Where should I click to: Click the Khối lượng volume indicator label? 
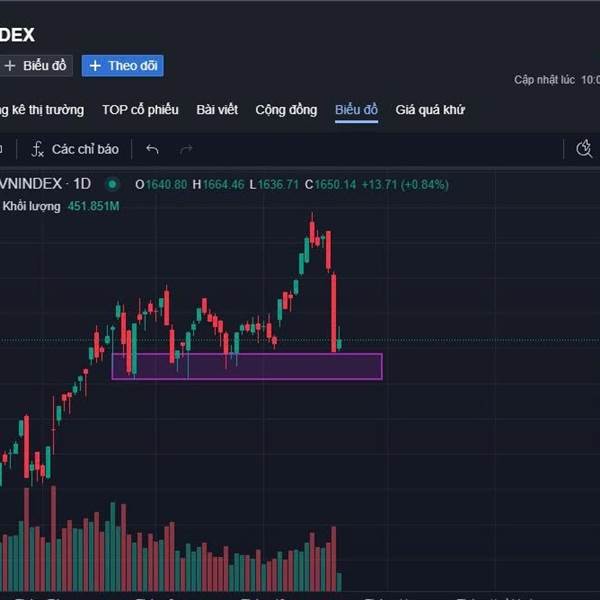click(32, 206)
